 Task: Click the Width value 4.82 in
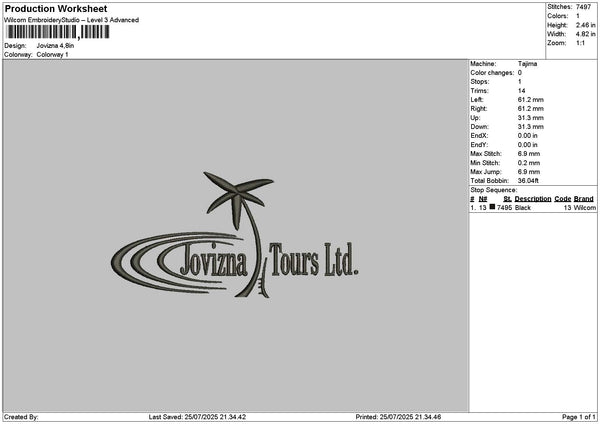(x=585, y=34)
